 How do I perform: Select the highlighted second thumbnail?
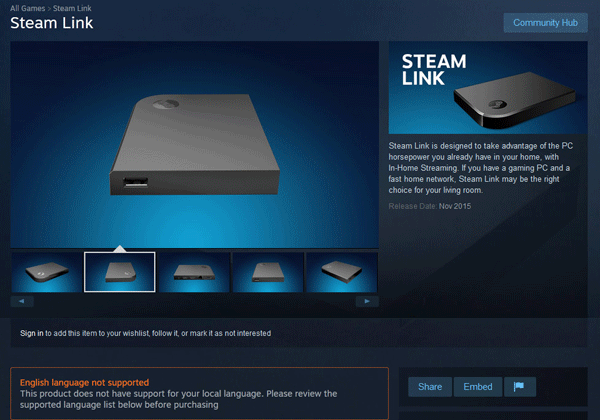point(120,272)
